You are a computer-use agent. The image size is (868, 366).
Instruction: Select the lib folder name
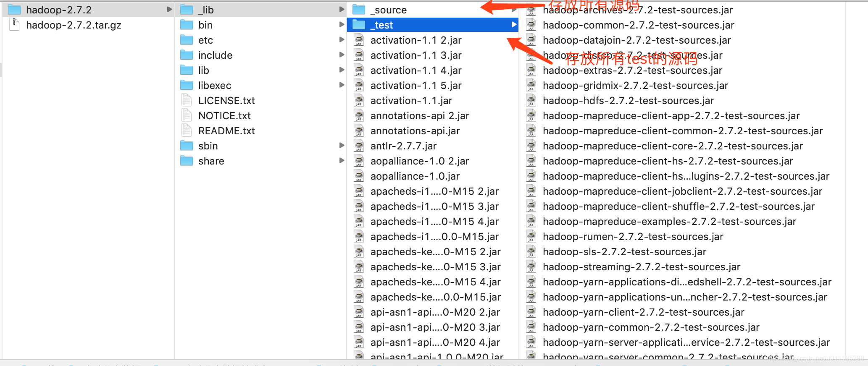pyautogui.click(x=204, y=70)
